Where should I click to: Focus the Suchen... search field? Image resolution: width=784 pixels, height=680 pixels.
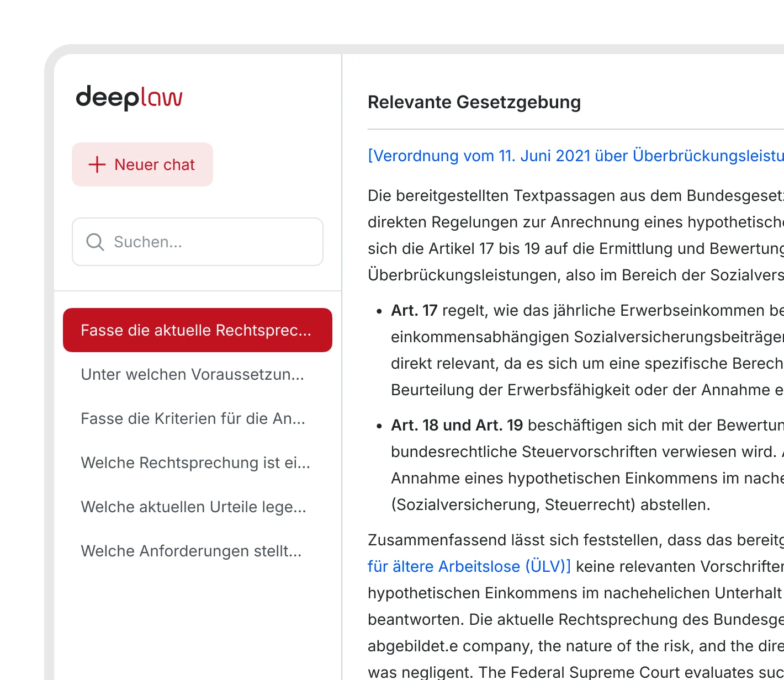(x=210, y=242)
